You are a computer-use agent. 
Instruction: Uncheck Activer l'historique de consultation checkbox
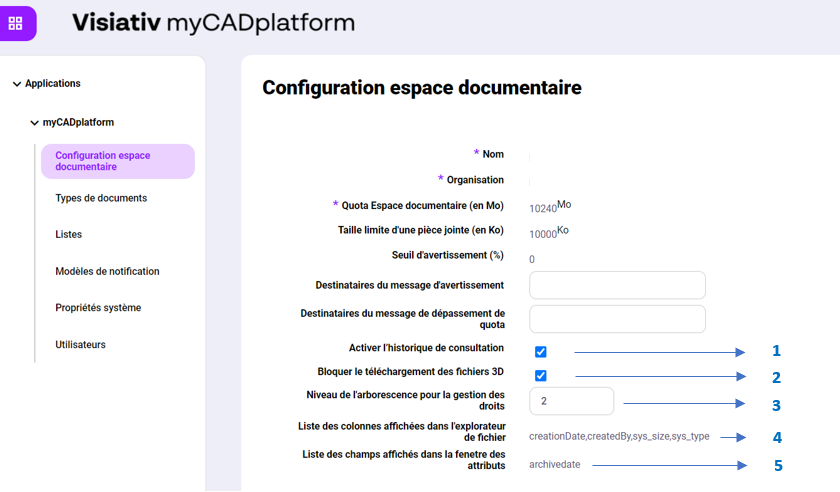coord(541,352)
